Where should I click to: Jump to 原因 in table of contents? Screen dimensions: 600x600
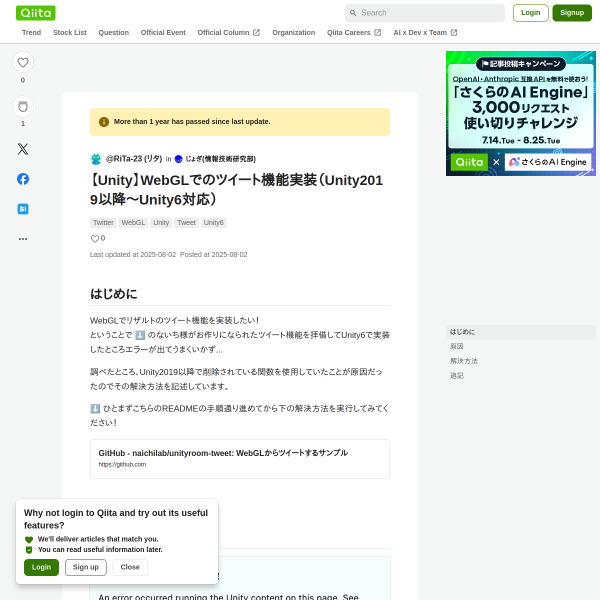[x=457, y=346]
